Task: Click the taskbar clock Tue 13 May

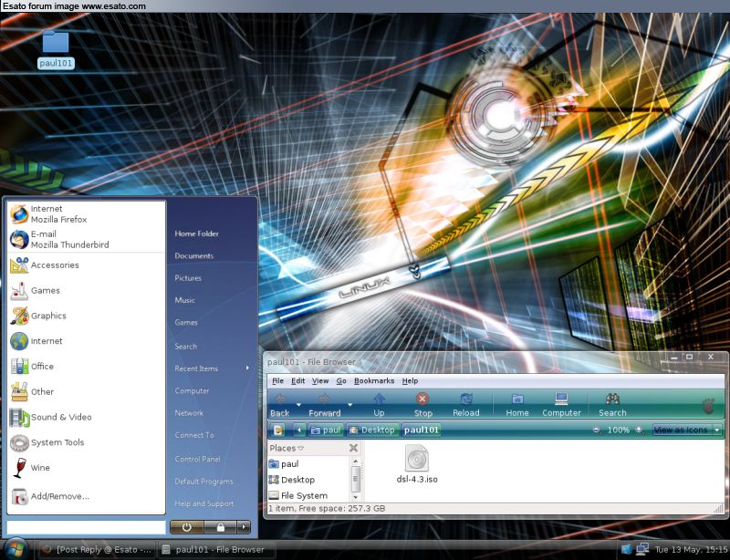Action: (x=691, y=550)
